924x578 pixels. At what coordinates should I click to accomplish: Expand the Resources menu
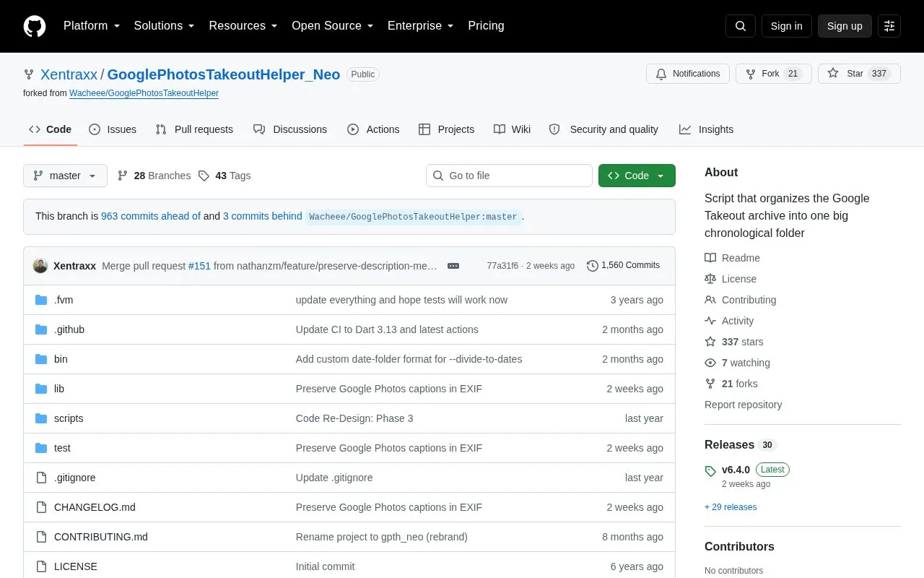(243, 26)
